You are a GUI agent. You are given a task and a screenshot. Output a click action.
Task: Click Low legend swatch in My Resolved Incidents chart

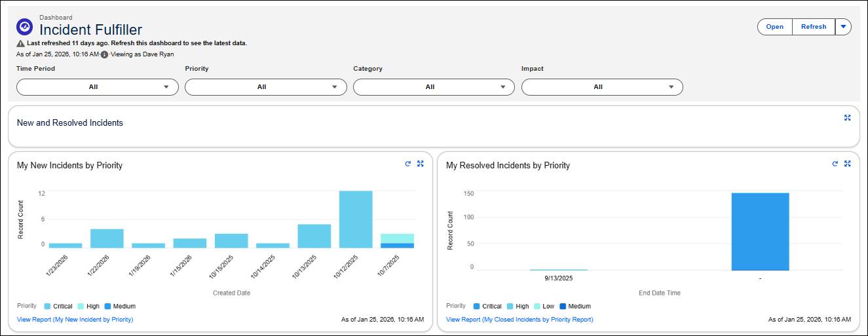pos(537,306)
